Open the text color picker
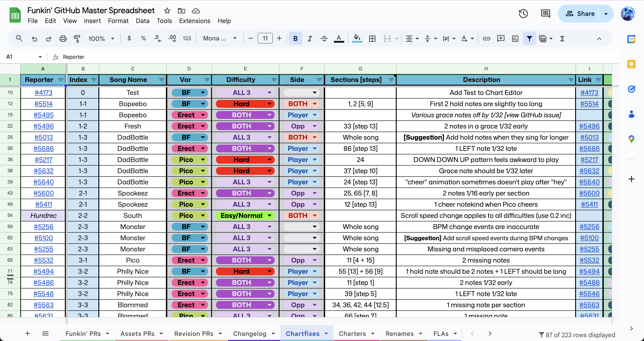Screen dimensions: 644x341 pos(339,38)
